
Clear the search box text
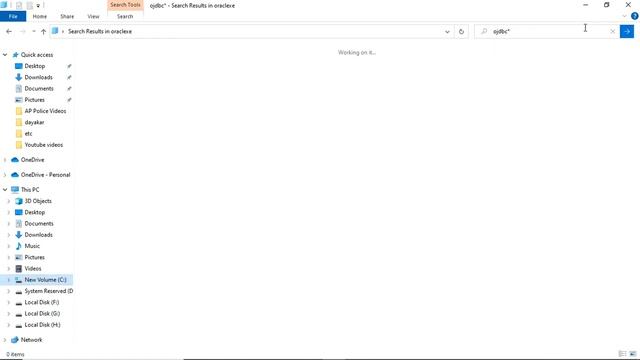point(612,31)
